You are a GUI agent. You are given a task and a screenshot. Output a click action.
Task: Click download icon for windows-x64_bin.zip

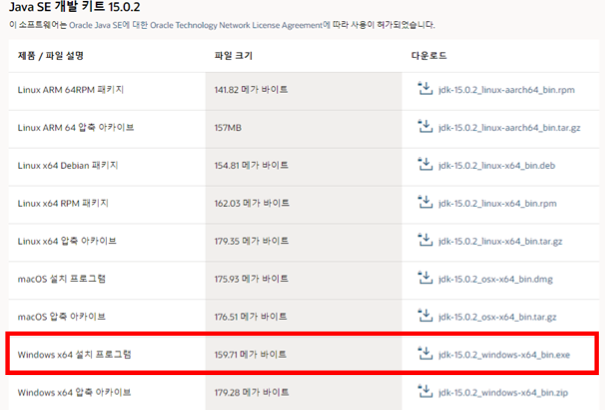[x=426, y=391]
